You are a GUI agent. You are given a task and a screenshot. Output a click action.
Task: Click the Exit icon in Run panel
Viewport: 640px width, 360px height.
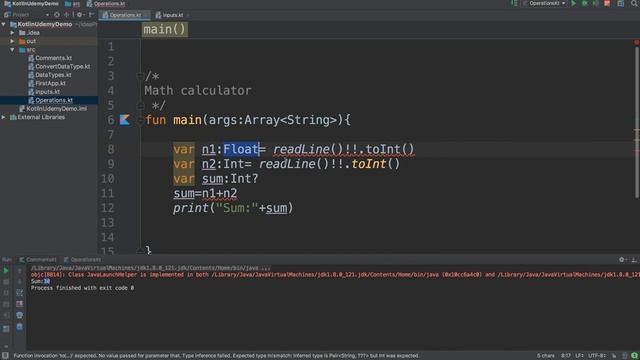[x=6, y=315]
